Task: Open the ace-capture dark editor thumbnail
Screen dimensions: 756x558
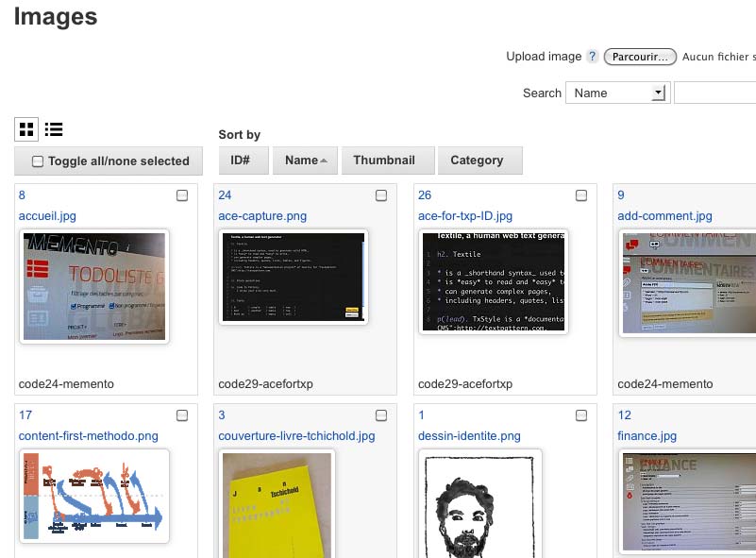Action: [294, 277]
